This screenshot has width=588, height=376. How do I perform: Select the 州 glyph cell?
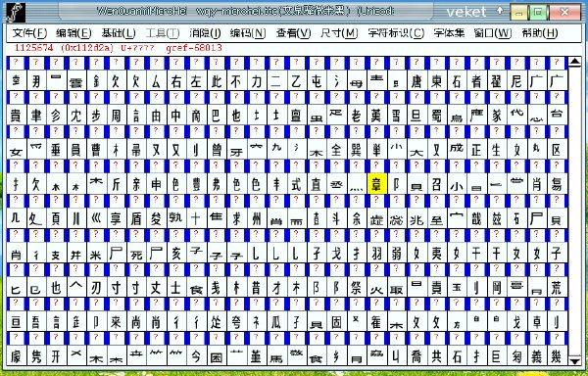click(256, 218)
